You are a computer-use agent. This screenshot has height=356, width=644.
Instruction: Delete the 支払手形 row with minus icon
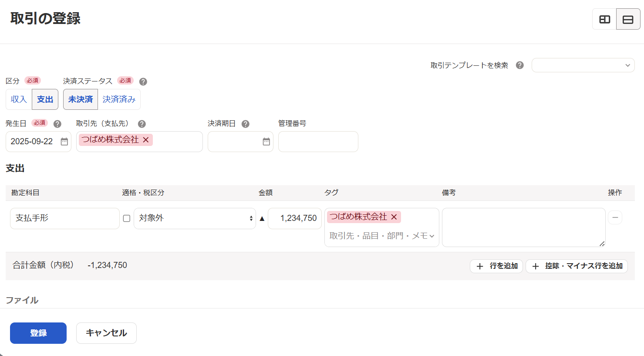click(615, 217)
